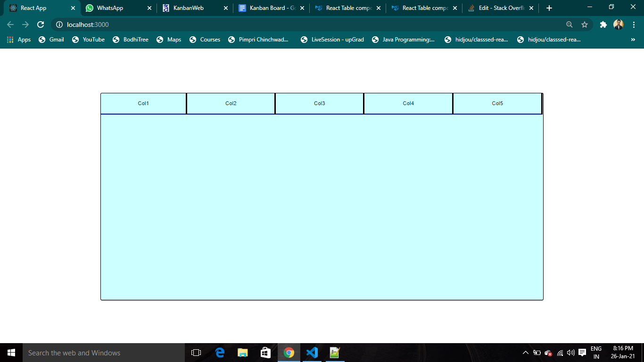The width and height of the screenshot is (644, 362).
Task: Click the Col3 table header
Action: pyautogui.click(x=319, y=103)
